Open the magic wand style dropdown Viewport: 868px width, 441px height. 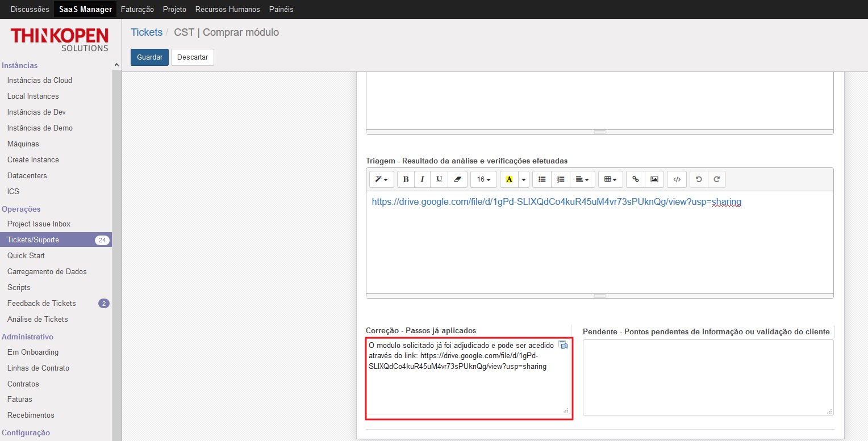pos(381,179)
